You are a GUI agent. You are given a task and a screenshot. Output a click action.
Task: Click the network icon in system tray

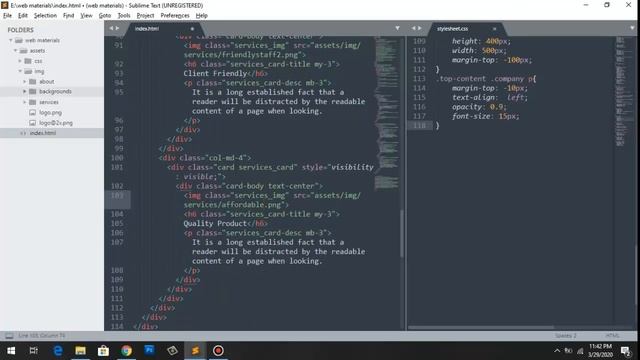(x=580, y=351)
